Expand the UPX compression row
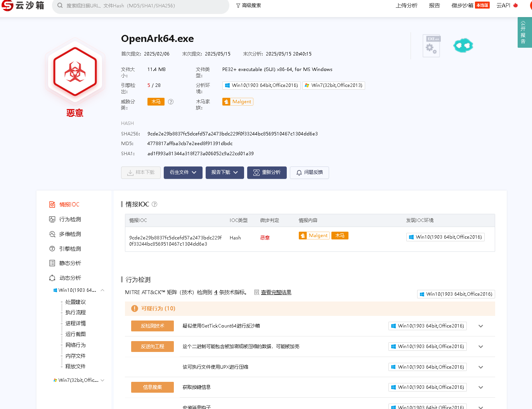The width and height of the screenshot is (532, 409). (x=481, y=367)
